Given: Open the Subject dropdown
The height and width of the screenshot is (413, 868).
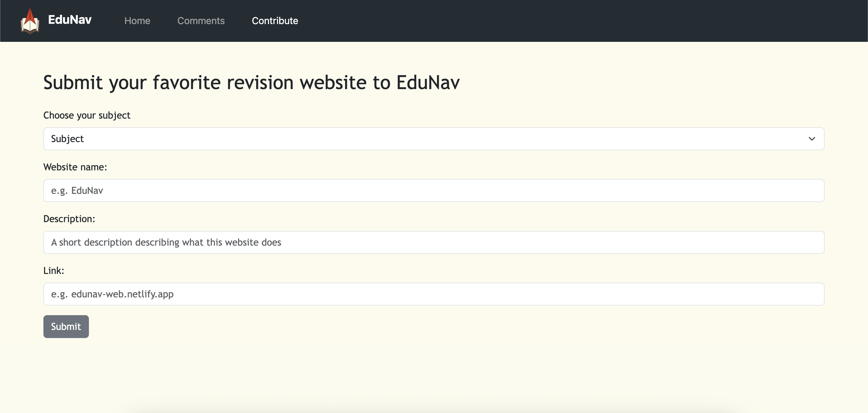Looking at the screenshot, I should pyautogui.click(x=433, y=139).
